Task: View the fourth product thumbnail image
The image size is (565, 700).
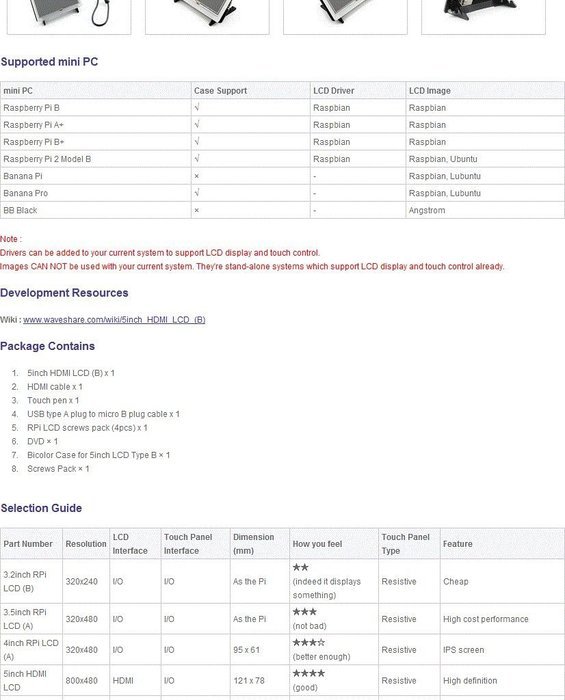Action: click(483, 17)
